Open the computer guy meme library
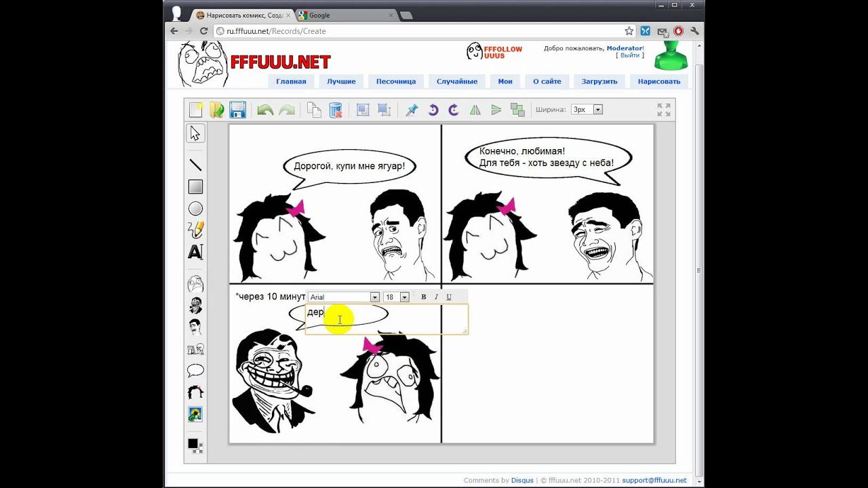The height and width of the screenshot is (488, 868). 195,349
